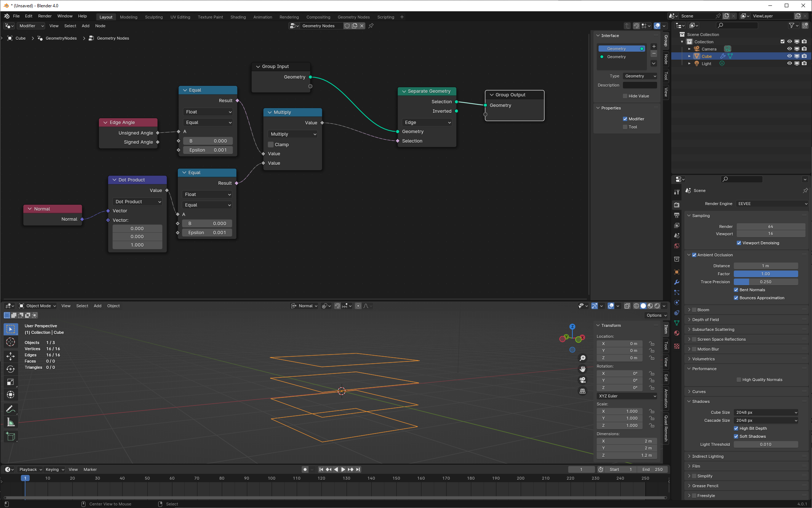Image resolution: width=812 pixels, height=508 pixels.
Task: Pin the Geometry Nodes node tree
Action: pyautogui.click(x=371, y=26)
